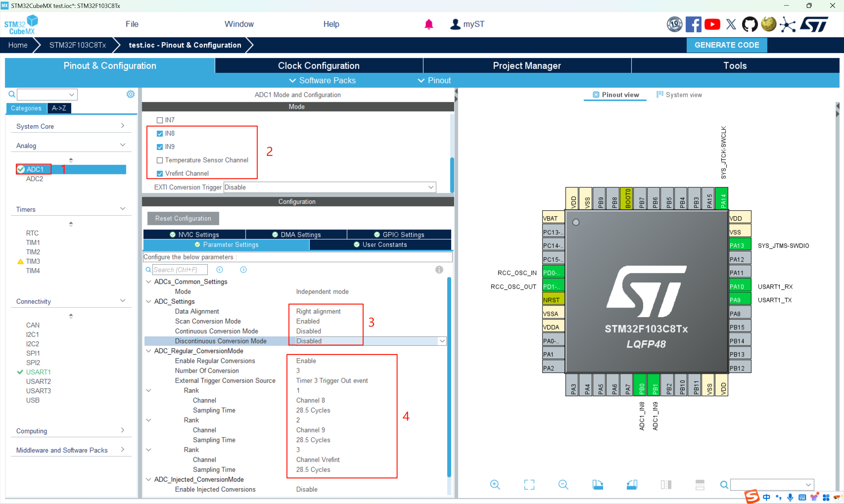Switch to the DMA Settings tab
This screenshot has width=844, height=504.
296,234
